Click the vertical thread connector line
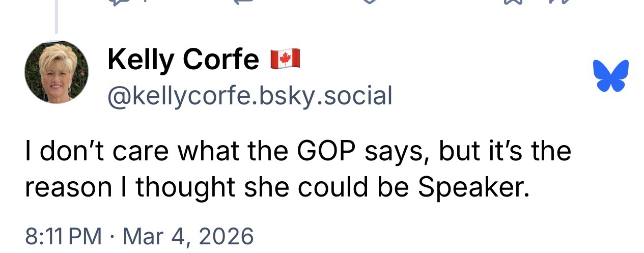 [x=56, y=16]
